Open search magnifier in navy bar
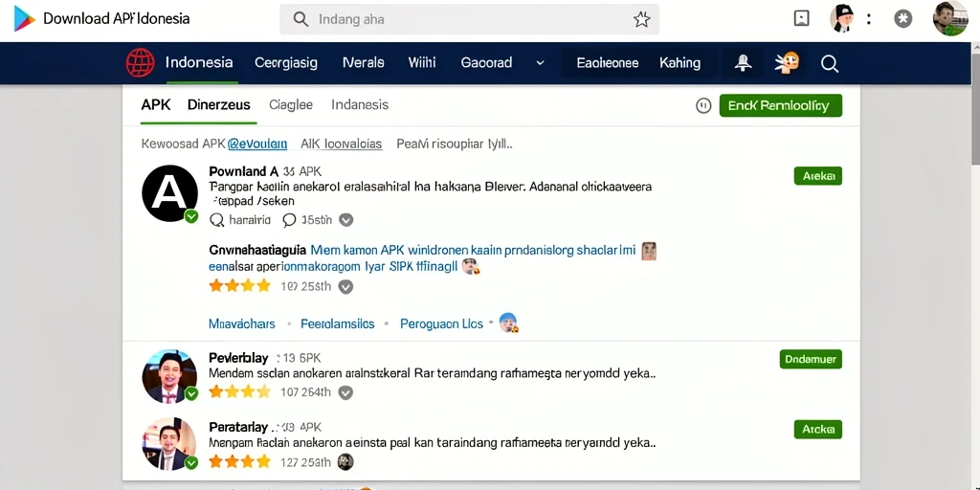 [x=830, y=63]
